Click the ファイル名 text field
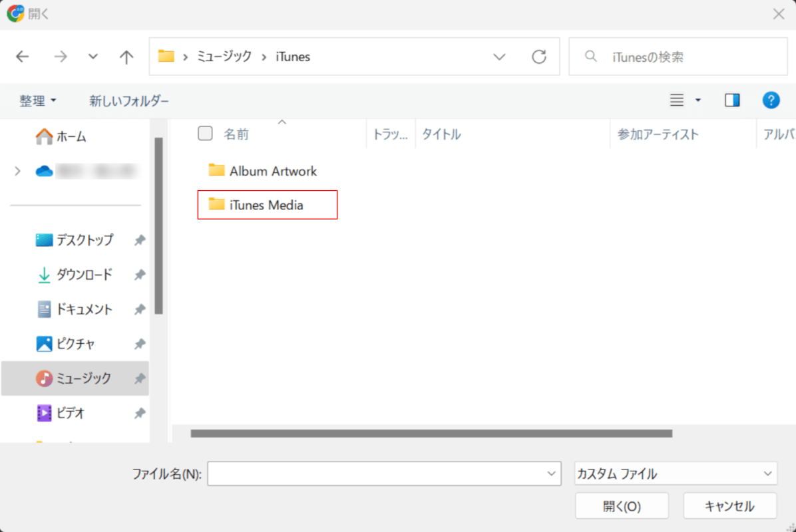796x532 pixels. (x=384, y=473)
